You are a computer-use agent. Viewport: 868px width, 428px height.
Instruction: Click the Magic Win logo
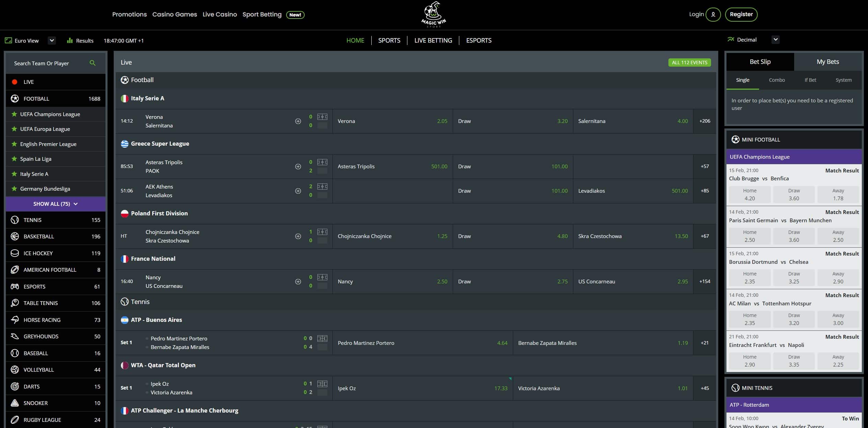coord(433,14)
